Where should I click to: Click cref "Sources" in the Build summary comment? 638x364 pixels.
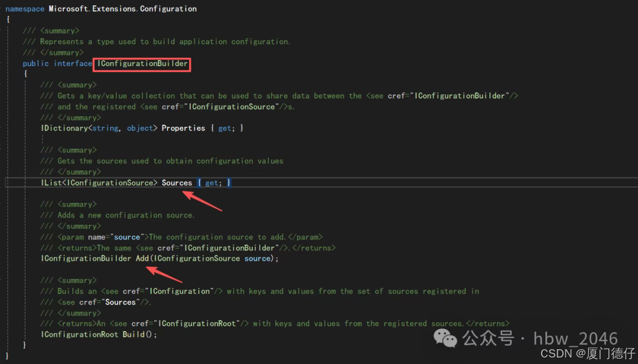[121, 302]
